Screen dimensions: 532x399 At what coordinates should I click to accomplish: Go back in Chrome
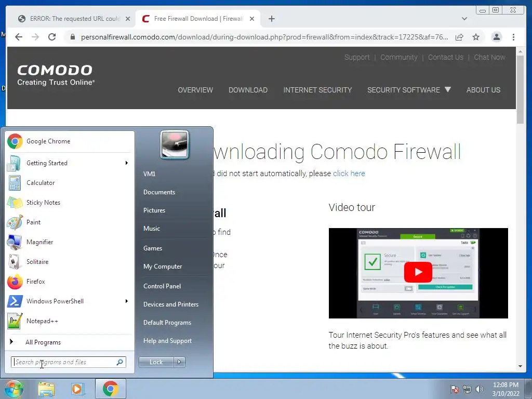tap(19, 37)
